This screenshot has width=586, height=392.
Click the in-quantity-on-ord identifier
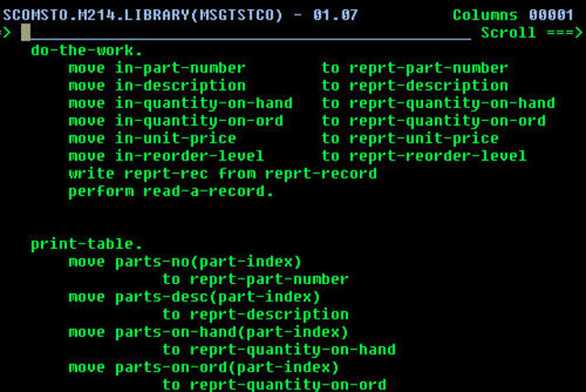tap(199, 122)
